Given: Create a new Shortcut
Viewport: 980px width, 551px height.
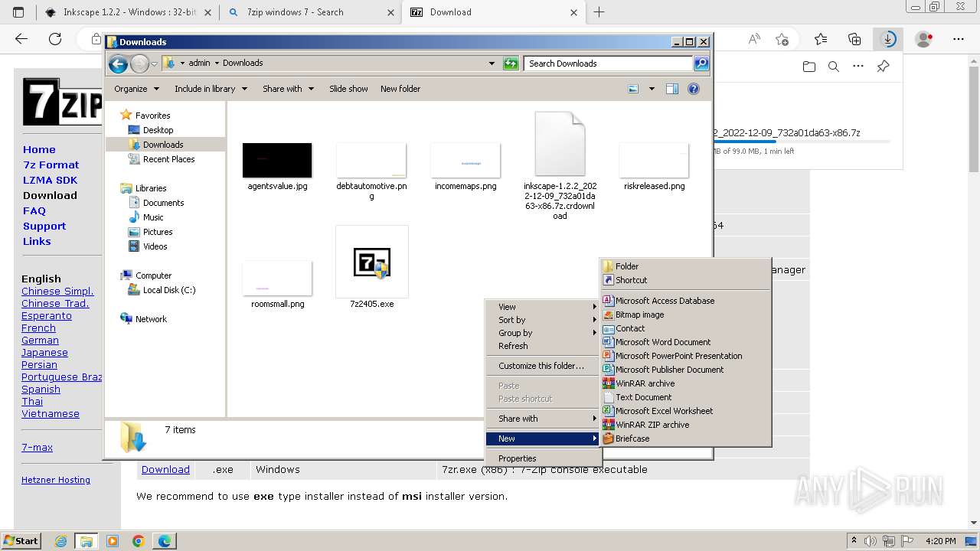Looking at the screenshot, I should click(685, 280).
